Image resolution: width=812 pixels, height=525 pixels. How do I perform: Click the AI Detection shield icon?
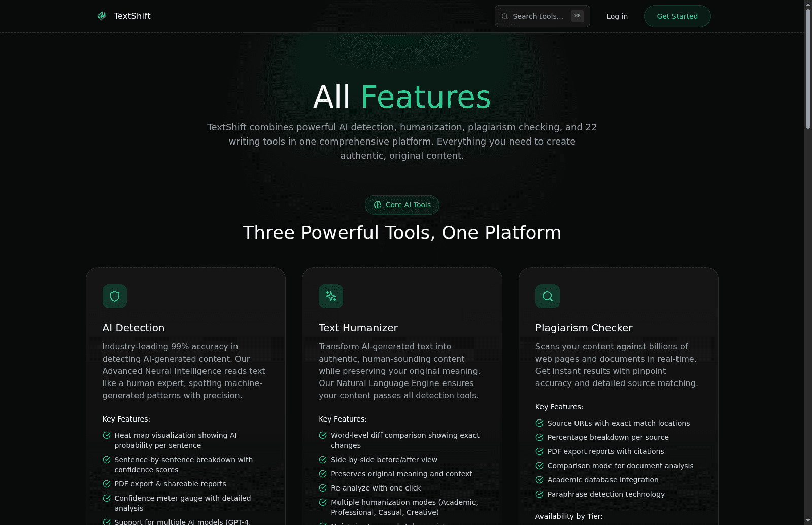115,296
